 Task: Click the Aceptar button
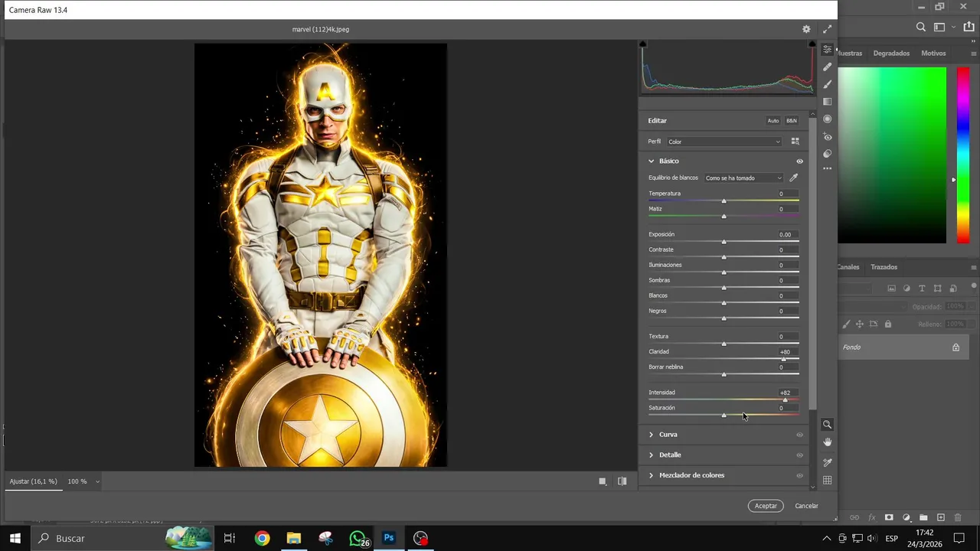pos(766,506)
